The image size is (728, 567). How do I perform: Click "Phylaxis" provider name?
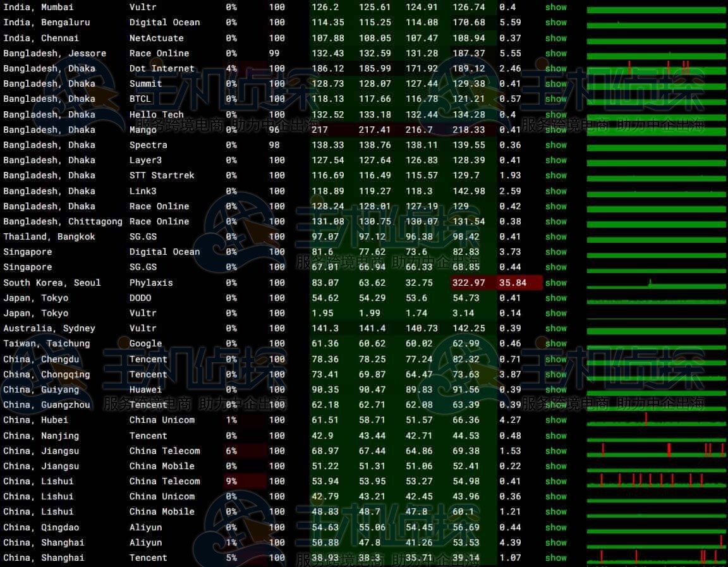151,283
